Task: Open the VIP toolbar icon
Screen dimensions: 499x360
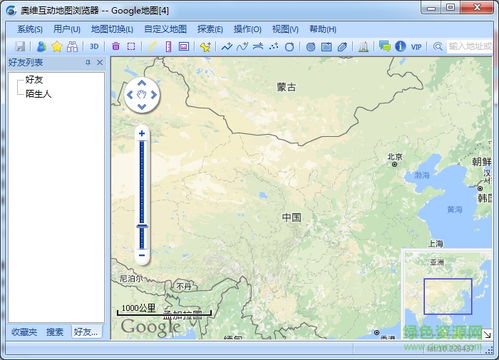Action: pyautogui.click(x=416, y=47)
